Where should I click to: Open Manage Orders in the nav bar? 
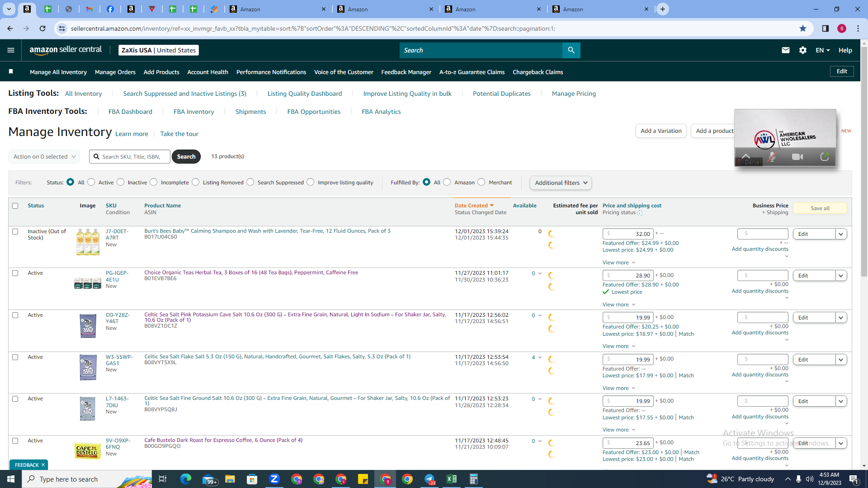tap(115, 72)
